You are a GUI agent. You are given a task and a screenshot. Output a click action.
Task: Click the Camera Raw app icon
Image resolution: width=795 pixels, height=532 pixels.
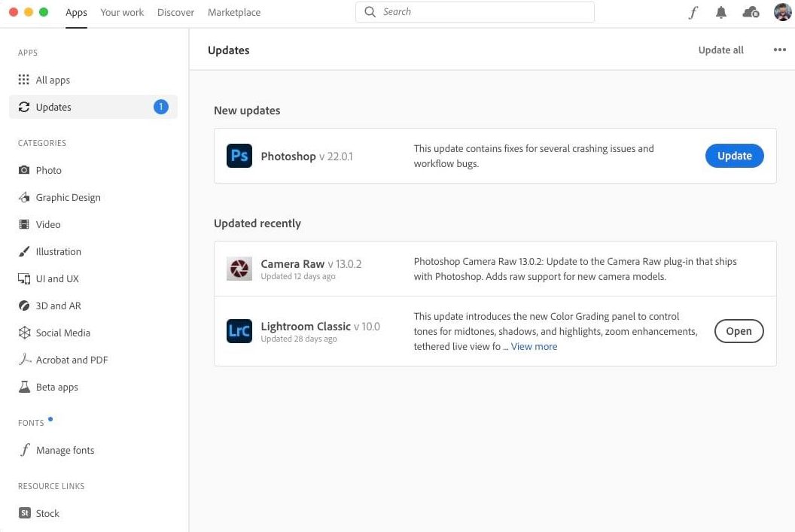click(239, 269)
